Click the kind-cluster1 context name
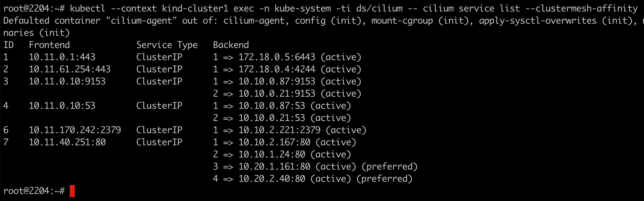This screenshot has width=644, height=201. coord(195,9)
